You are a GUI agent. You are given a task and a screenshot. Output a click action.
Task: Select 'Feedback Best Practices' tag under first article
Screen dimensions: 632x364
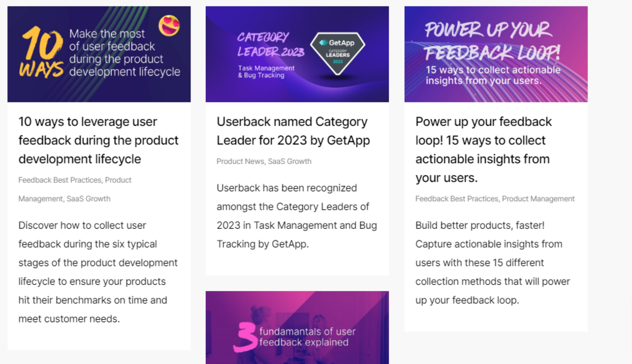(x=60, y=180)
